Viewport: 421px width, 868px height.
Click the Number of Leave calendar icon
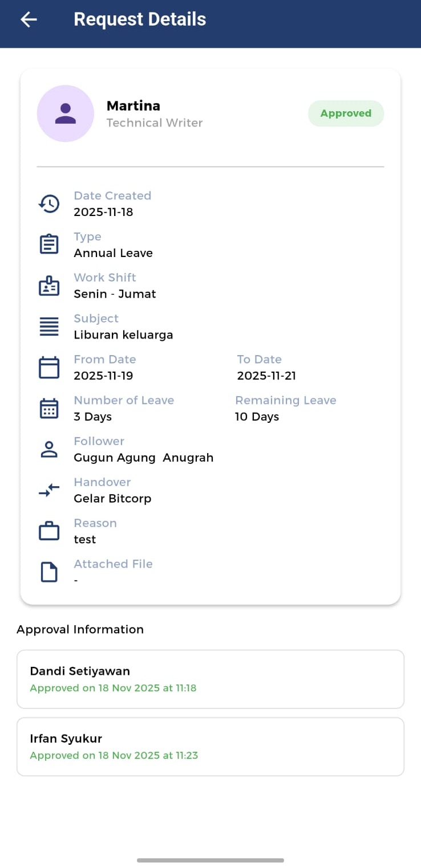[49, 409]
